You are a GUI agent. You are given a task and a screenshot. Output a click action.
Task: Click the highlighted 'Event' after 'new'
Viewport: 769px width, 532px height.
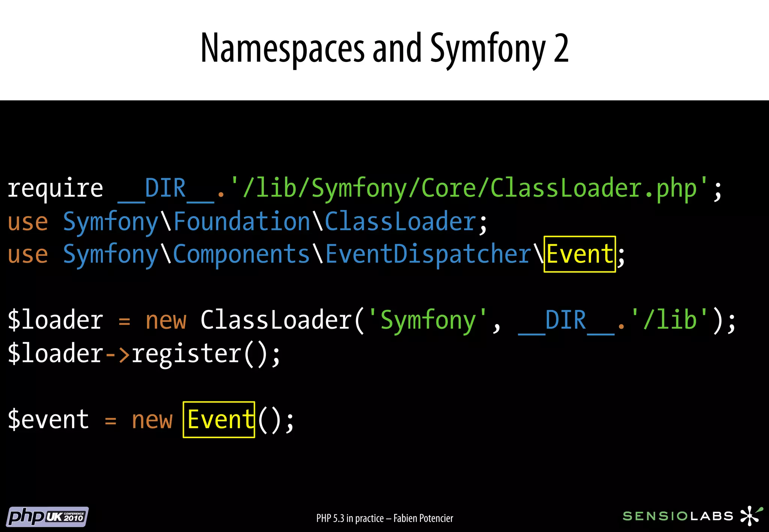click(x=219, y=419)
